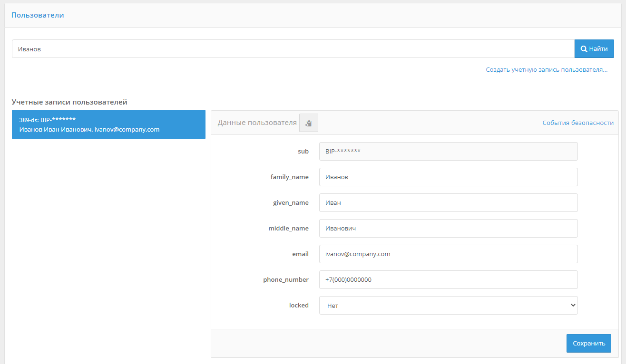Click the email field with ivanov@company.com
This screenshot has height=364, width=626.
point(448,254)
